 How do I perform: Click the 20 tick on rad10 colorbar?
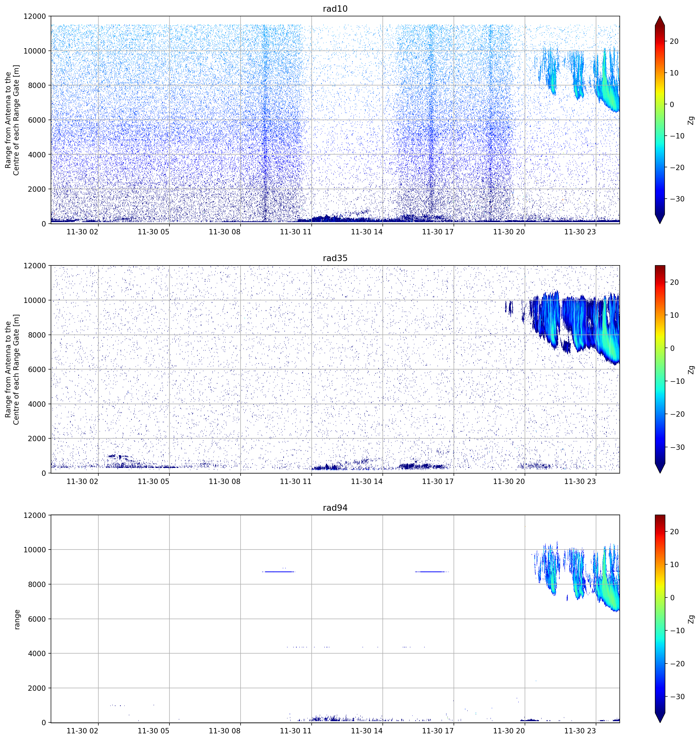point(674,42)
